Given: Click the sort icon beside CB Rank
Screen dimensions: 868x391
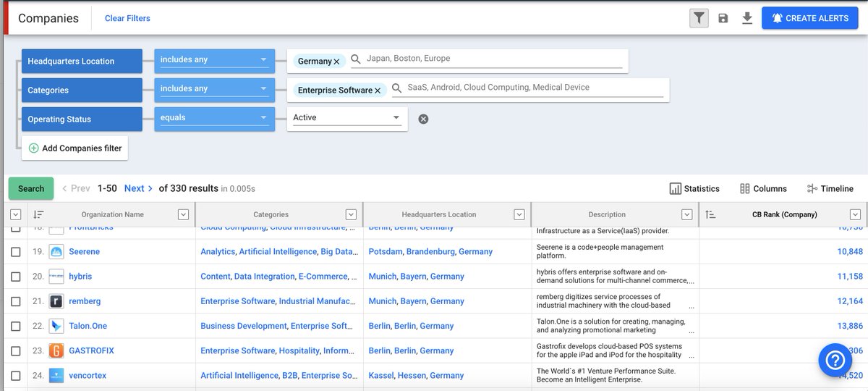Looking at the screenshot, I should [710, 214].
